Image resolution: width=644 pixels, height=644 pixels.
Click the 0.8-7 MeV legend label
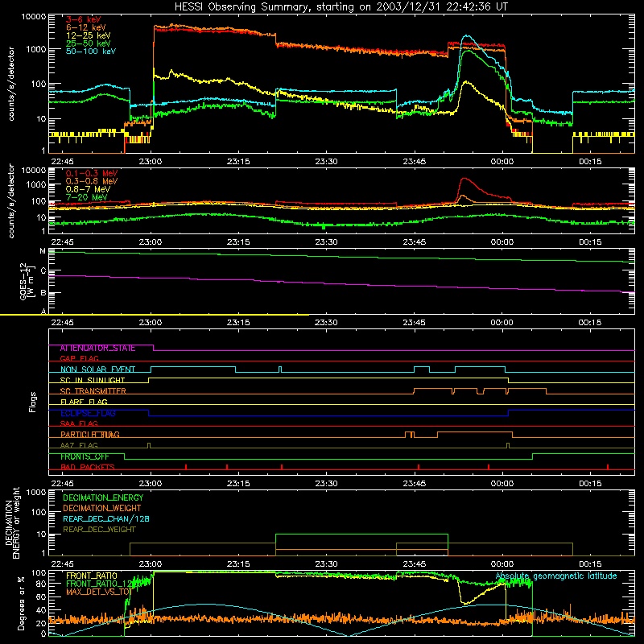88,189
